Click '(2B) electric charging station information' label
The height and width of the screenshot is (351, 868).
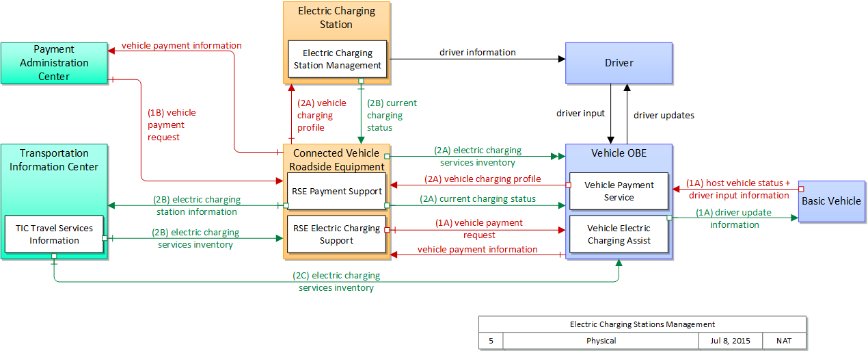pyautogui.click(x=195, y=206)
